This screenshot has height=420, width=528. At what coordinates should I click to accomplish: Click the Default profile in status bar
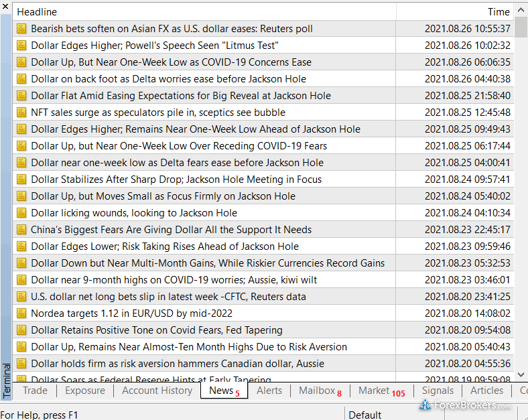(365, 415)
